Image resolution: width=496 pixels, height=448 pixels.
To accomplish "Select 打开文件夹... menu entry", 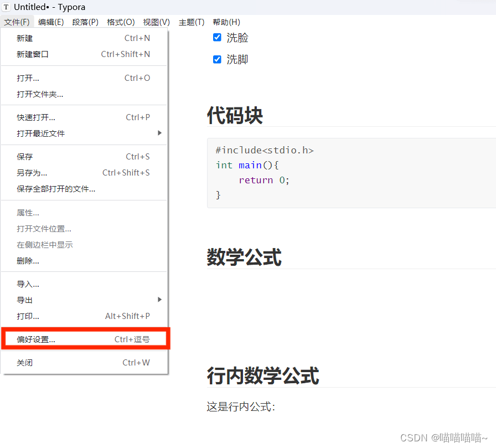I will [x=84, y=94].
